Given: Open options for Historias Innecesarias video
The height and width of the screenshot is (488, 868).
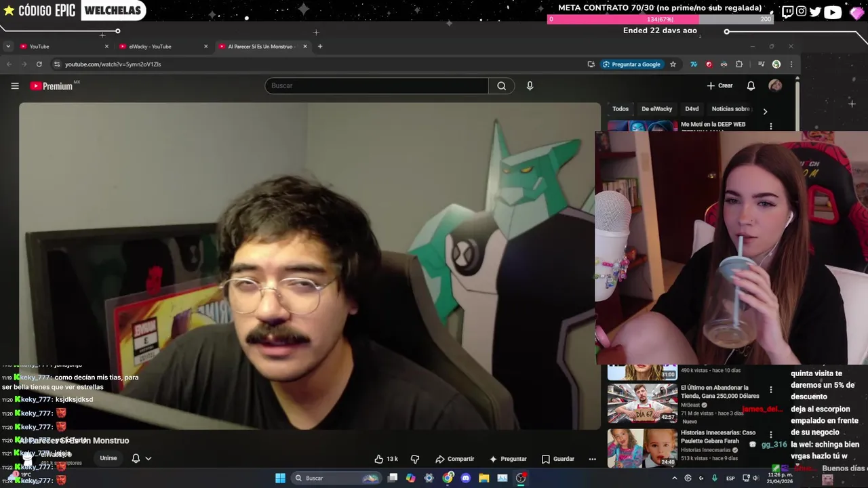Looking at the screenshot, I should [770, 434].
